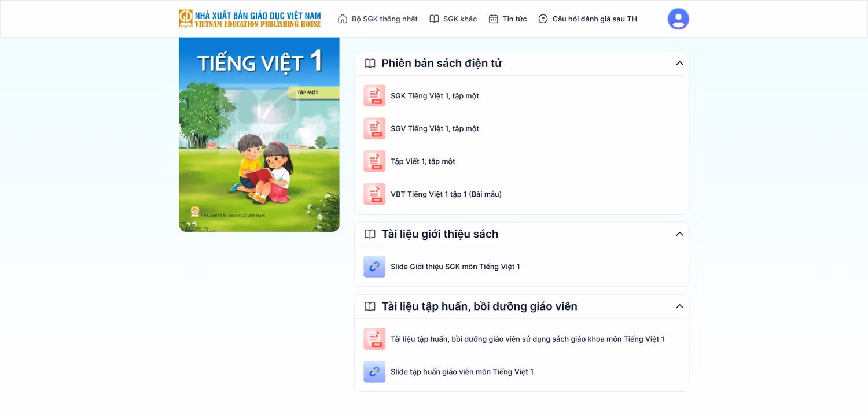The image size is (868, 414).
Task: Click book icon next to Tài liệu tập huấn heading
Action: coord(370,306)
